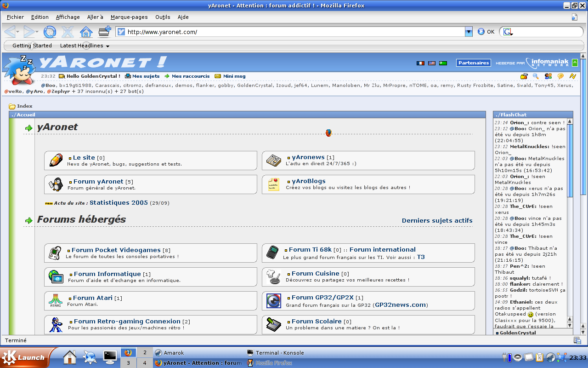Open the Forward button history dropdown arrow
The width and height of the screenshot is (588, 368).
(37, 32)
